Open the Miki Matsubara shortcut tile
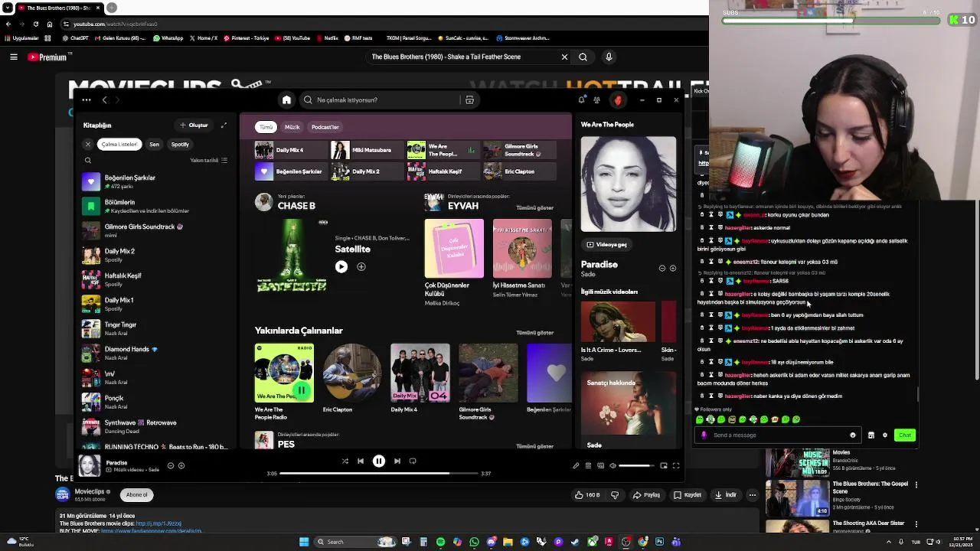The width and height of the screenshot is (980, 551). coord(366,150)
